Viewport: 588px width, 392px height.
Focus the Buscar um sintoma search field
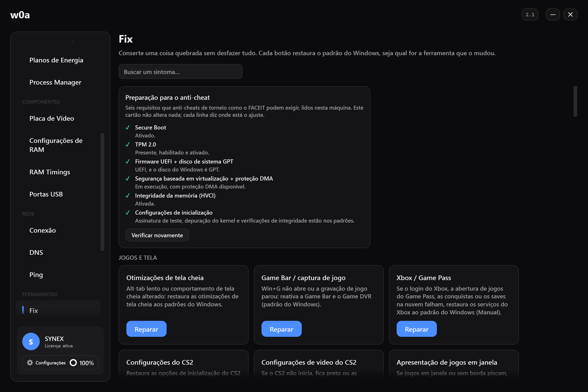[180, 72]
